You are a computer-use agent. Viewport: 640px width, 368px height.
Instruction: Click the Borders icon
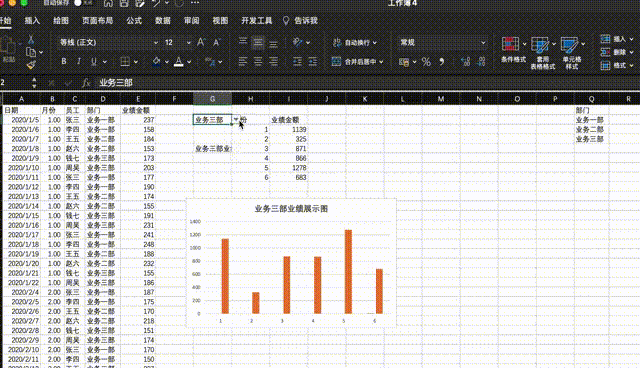click(x=125, y=62)
